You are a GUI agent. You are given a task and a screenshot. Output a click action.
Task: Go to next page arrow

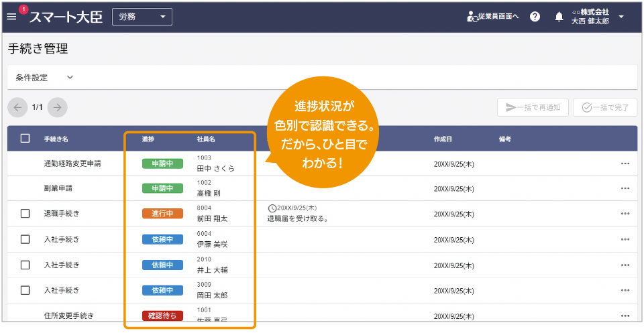point(58,107)
